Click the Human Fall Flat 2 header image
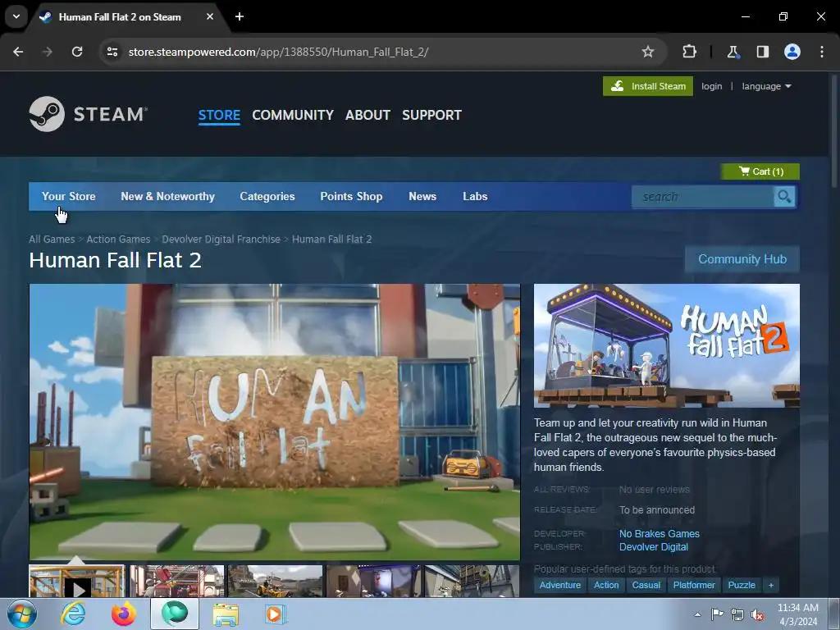Viewport: 840px width, 630px height. [x=667, y=345]
